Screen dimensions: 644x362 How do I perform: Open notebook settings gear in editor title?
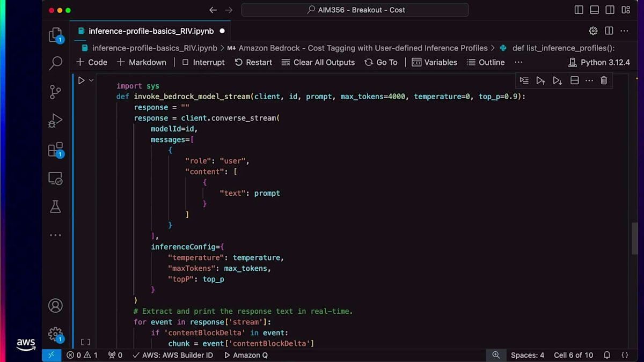[593, 31]
